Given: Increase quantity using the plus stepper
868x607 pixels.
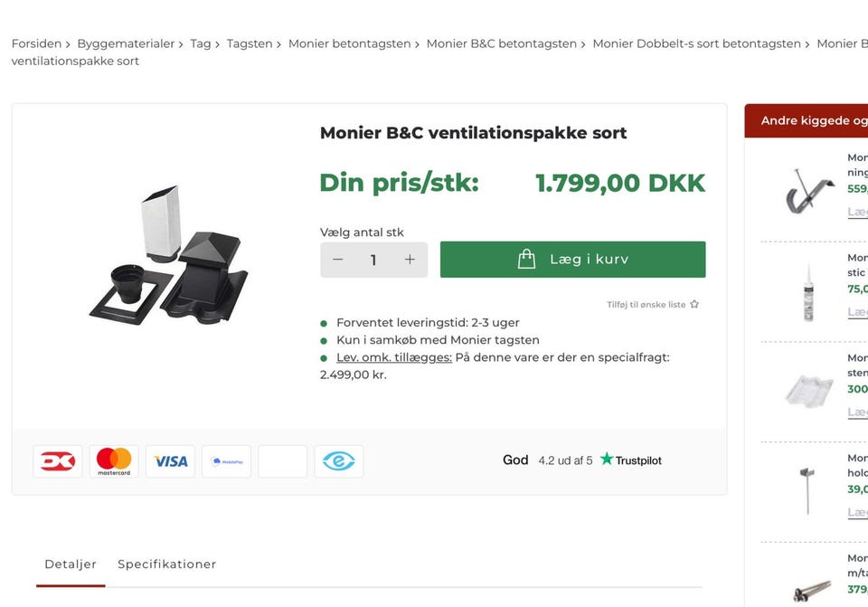Looking at the screenshot, I should pos(409,259).
